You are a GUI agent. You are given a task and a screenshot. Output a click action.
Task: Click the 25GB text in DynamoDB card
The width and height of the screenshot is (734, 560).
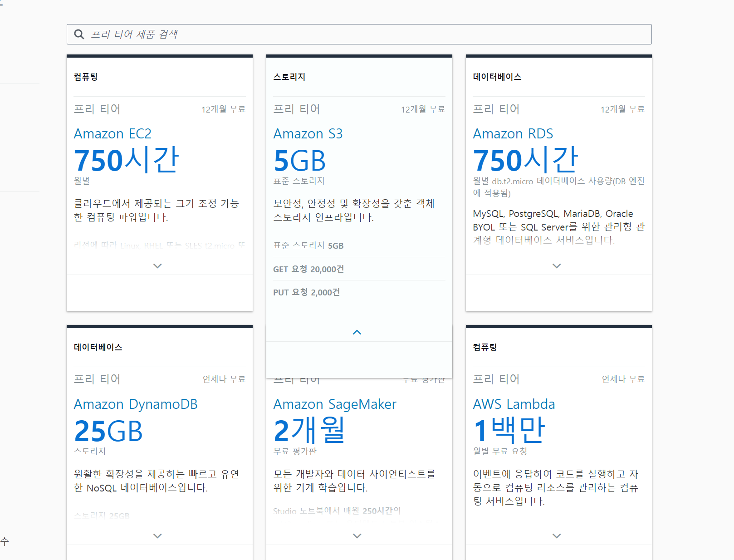coord(108,431)
